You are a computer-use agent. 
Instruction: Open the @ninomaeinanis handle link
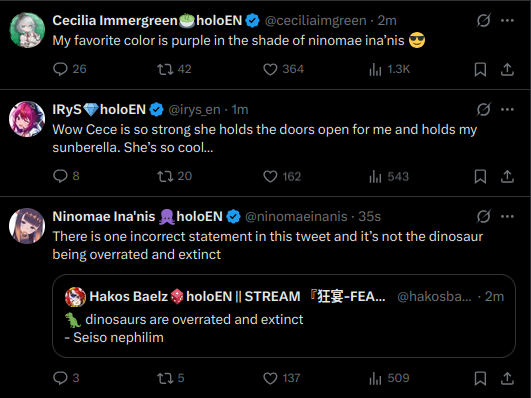point(296,216)
